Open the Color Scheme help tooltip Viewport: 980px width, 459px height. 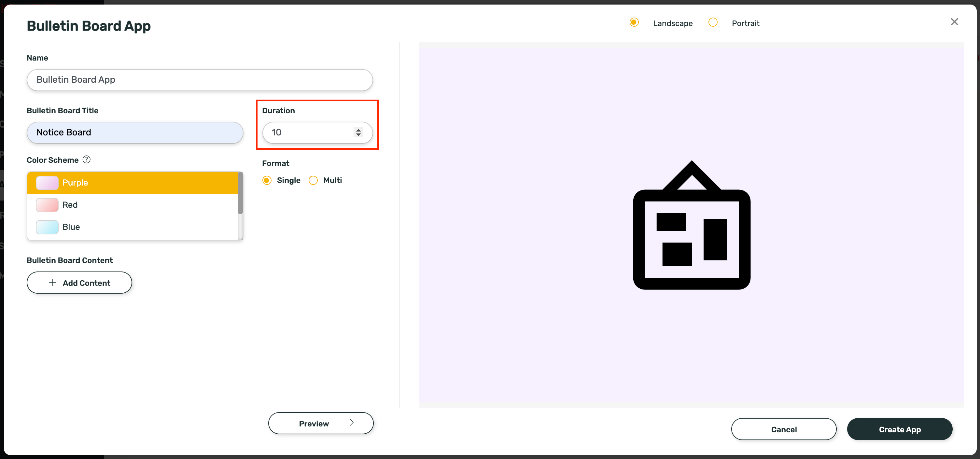[x=87, y=160]
